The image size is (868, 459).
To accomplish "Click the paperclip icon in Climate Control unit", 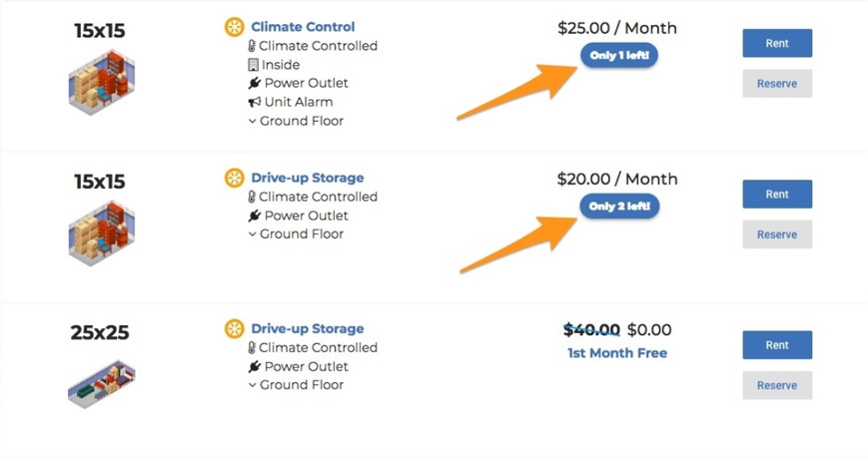I will (x=252, y=46).
